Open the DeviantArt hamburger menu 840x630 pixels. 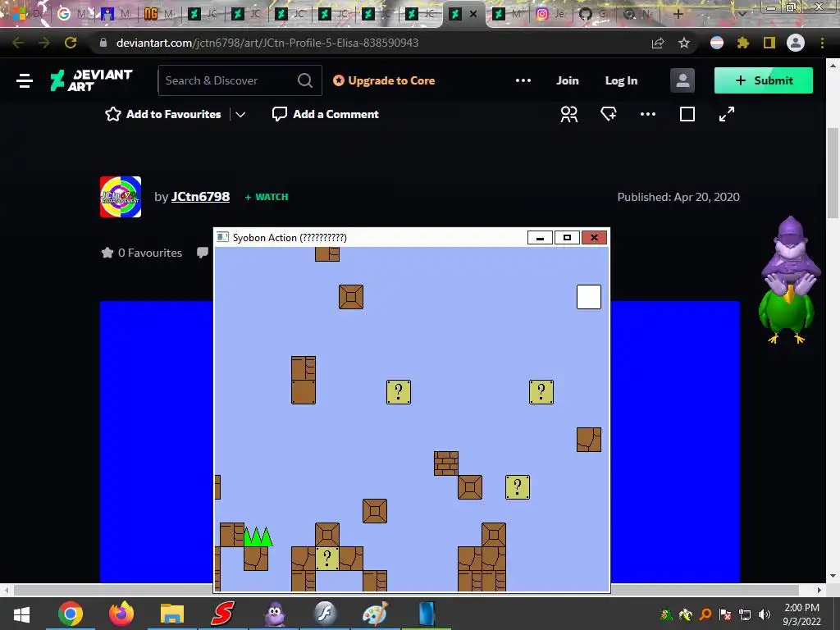24,81
